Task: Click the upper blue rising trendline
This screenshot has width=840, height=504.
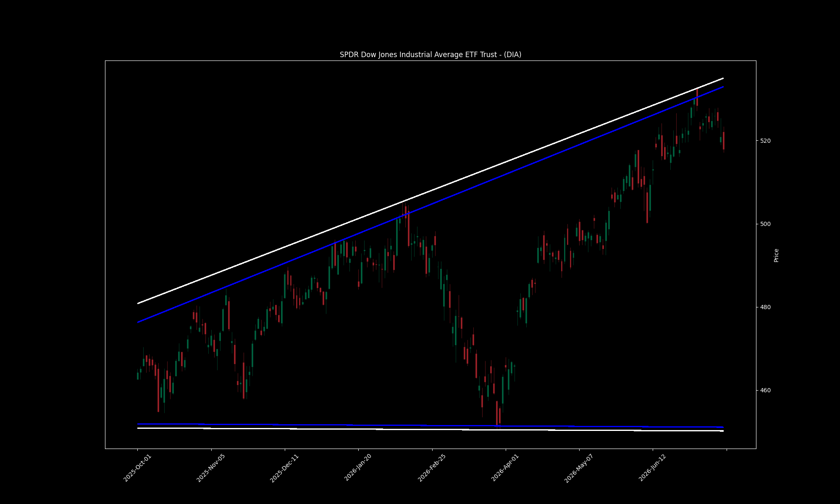Action: click(430, 205)
